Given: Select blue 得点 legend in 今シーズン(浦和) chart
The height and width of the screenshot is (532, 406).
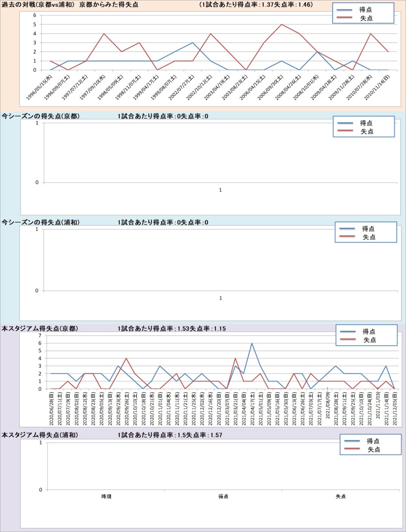Looking at the screenshot, I should (369, 229).
